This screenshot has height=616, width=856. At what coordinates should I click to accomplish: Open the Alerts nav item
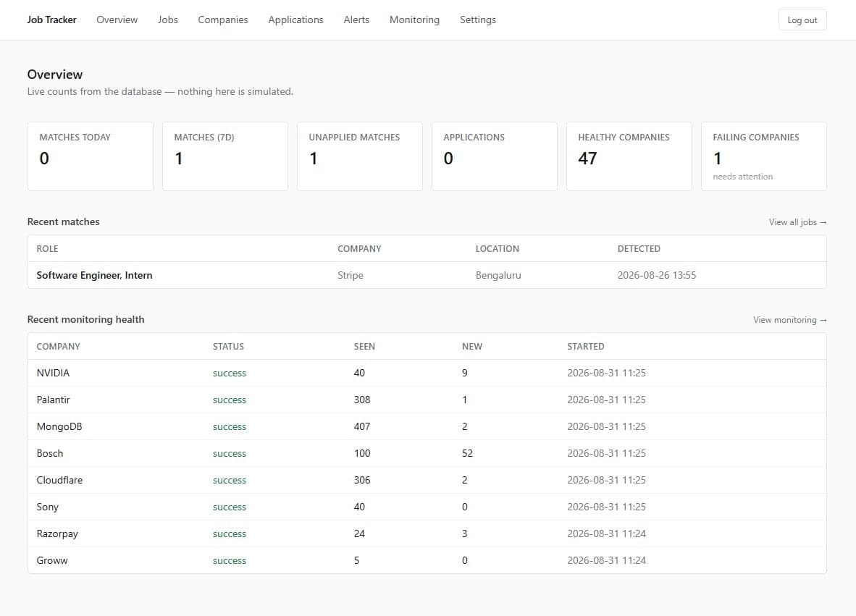[356, 20]
